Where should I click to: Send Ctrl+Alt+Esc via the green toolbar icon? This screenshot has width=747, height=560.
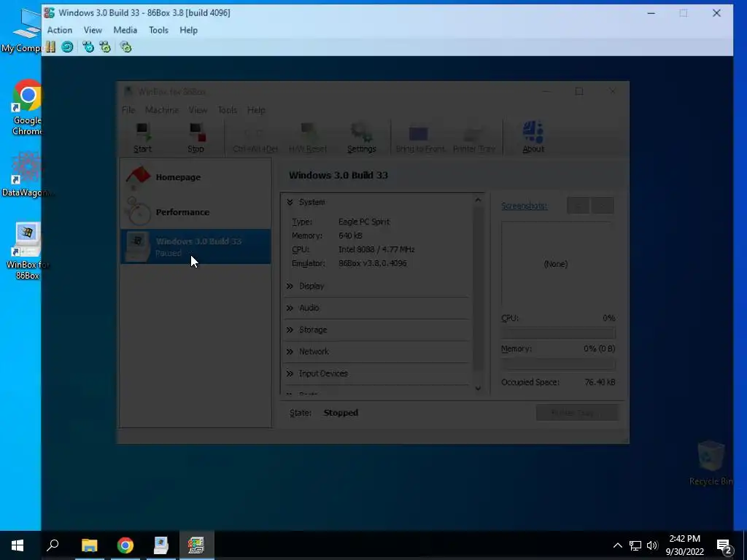105,47
